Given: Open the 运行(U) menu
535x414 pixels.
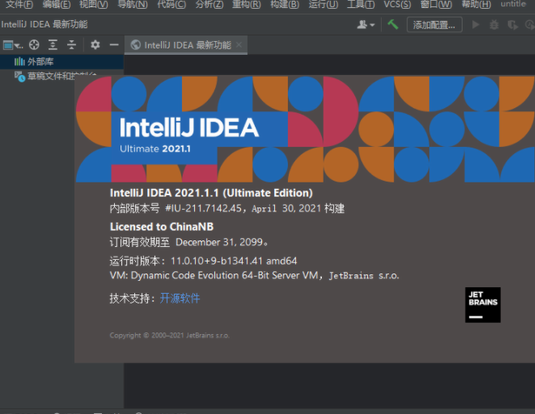Looking at the screenshot, I should tap(323, 4).
